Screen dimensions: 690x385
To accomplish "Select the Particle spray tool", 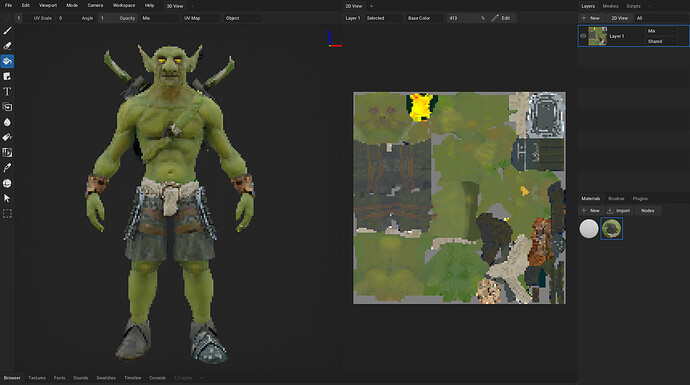I will (7, 137).
